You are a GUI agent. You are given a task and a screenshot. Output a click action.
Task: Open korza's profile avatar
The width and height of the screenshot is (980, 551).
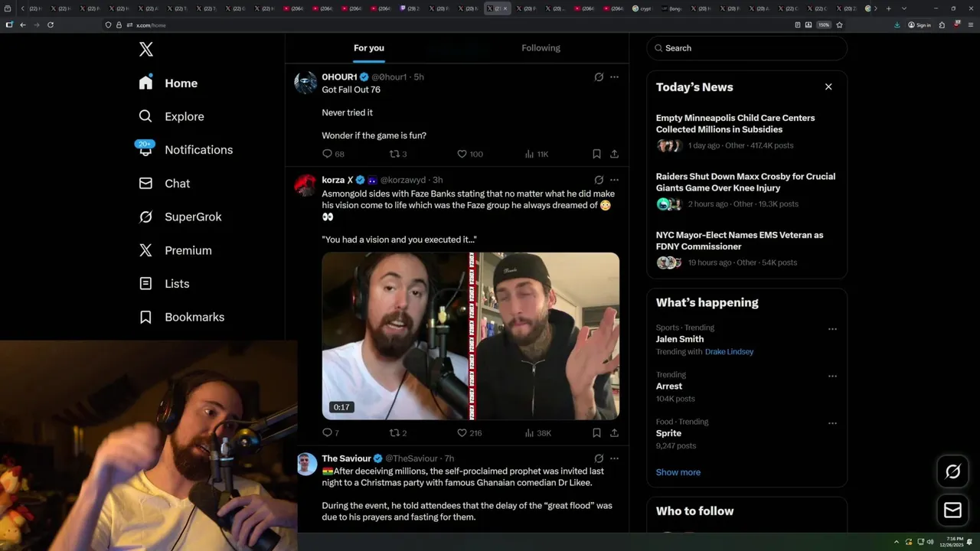[x=305, y=185]
